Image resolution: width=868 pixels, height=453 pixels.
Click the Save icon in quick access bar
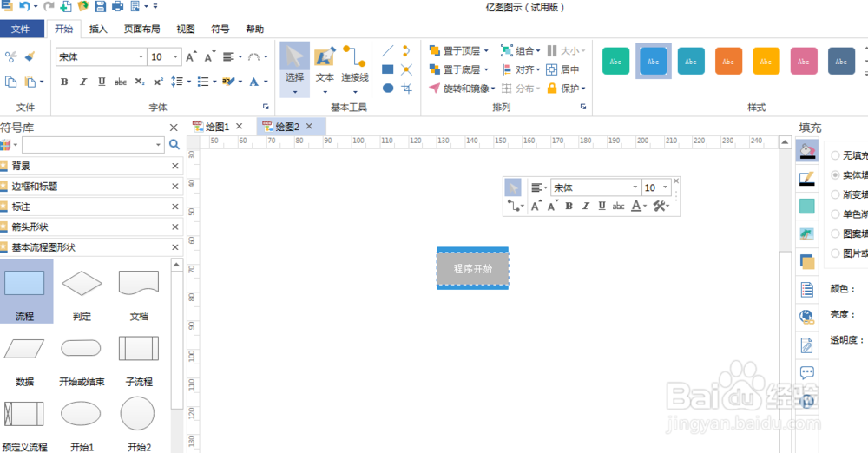[100, 6]
